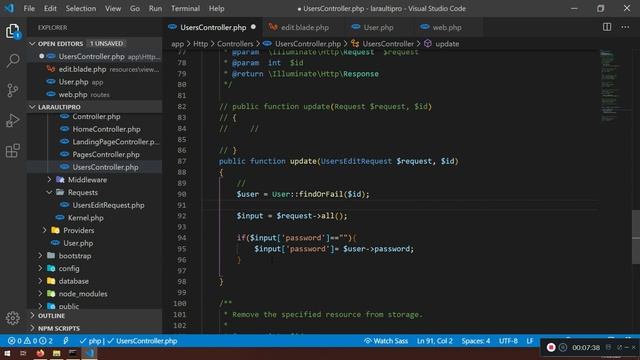Viewport: 640px width, 360px height.
Task: Open Manage gear in activity bar
Action: (13, 318)
